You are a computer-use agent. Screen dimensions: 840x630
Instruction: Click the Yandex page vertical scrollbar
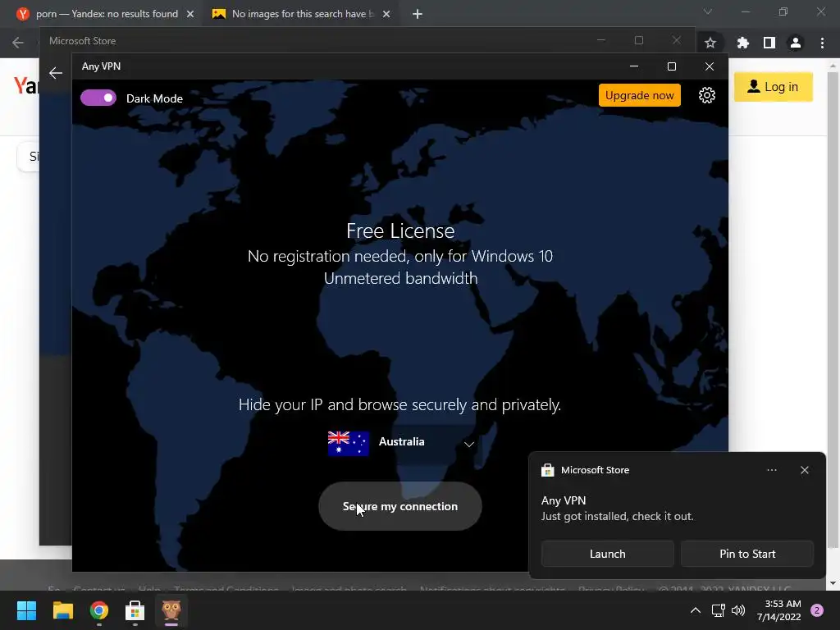click(832, 311)
